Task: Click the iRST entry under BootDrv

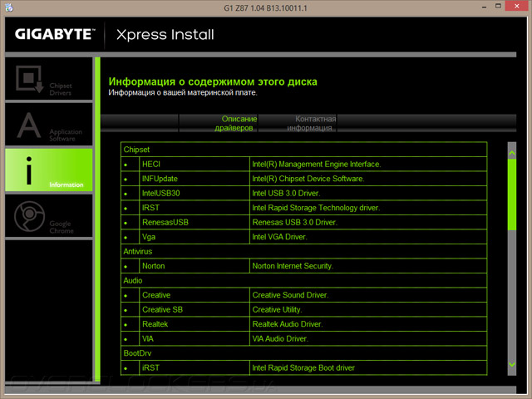Action: click(150, 367)
